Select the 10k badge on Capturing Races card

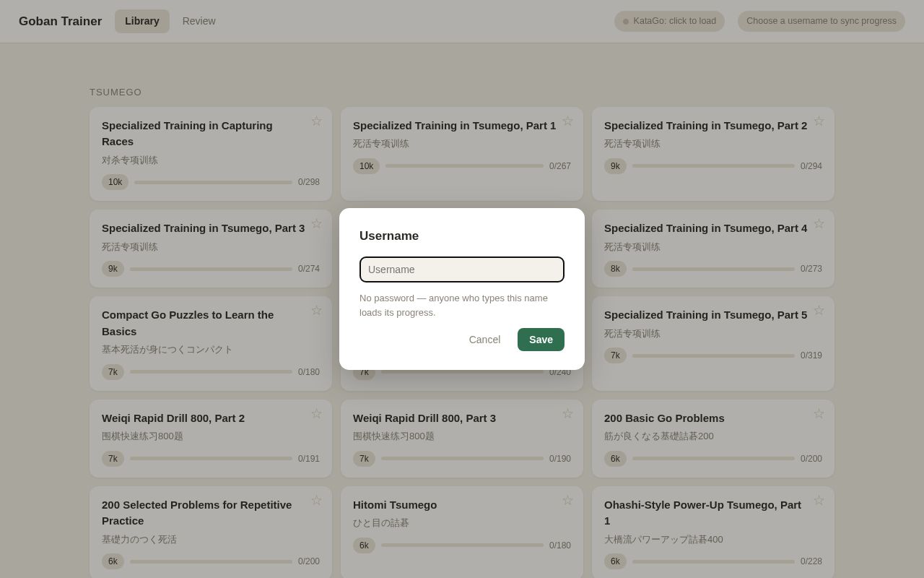pos(115,182)
